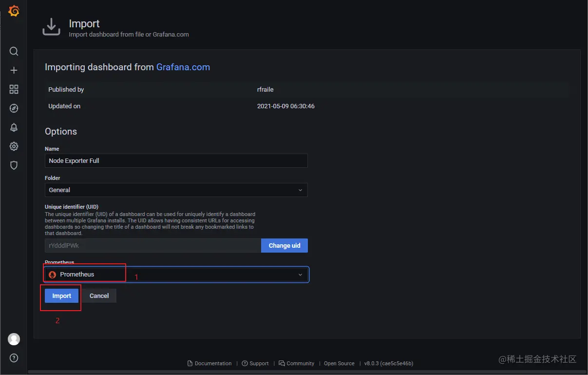This screenshot has width=588, height=375.
Task: Click the date 2021-05-09 06:30:46
Action: click(286, 106)
